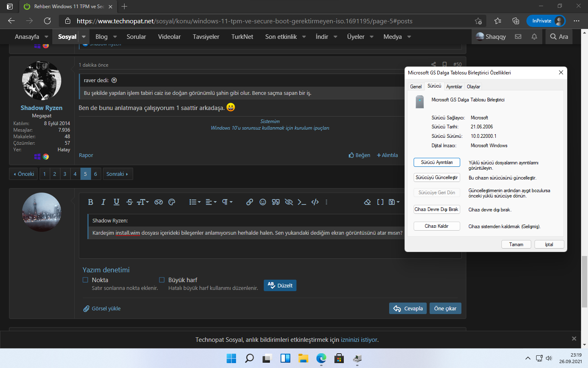Viewport: 588px width, 368px height.
Task: Insert a code block with the angle brackets icon
Action: tap(315, 202)
